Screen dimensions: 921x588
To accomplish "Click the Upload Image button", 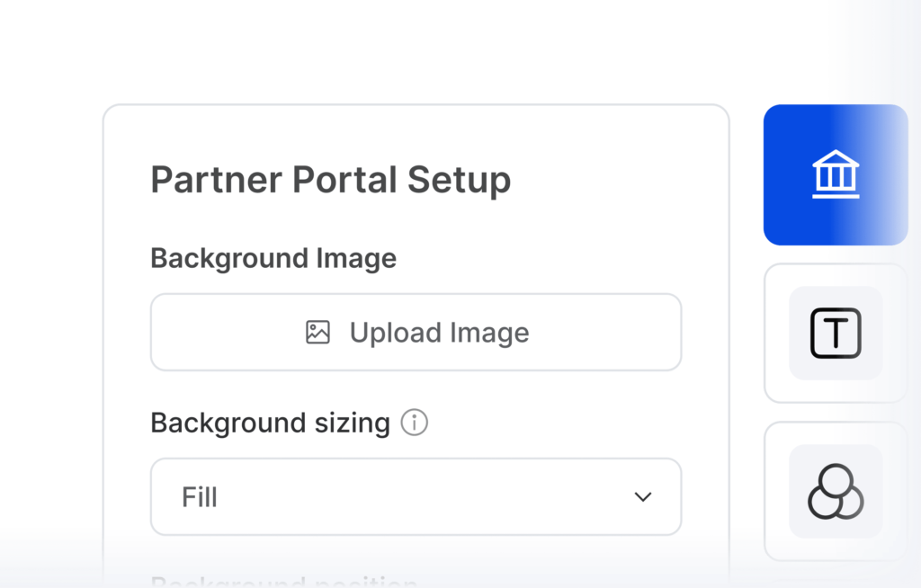I will point(416,333).
